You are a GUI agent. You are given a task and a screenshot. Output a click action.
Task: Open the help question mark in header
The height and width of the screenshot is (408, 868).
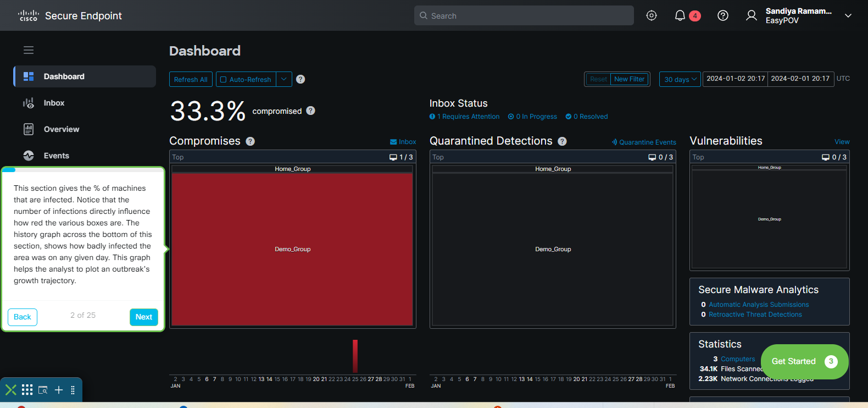click(723, 15)
